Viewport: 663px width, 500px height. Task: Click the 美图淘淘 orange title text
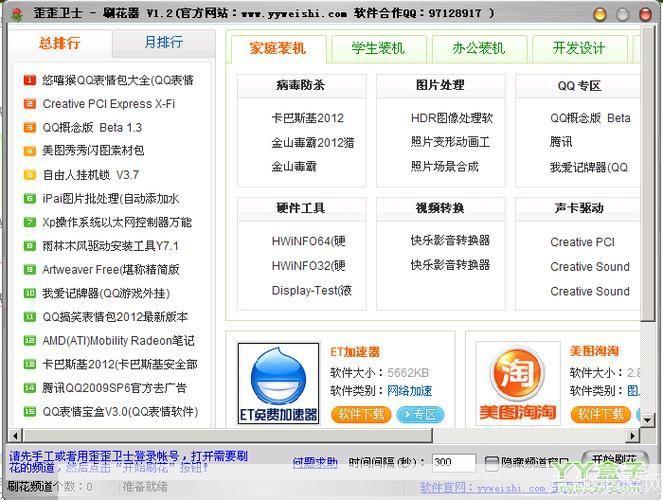(x=594, y=350)
